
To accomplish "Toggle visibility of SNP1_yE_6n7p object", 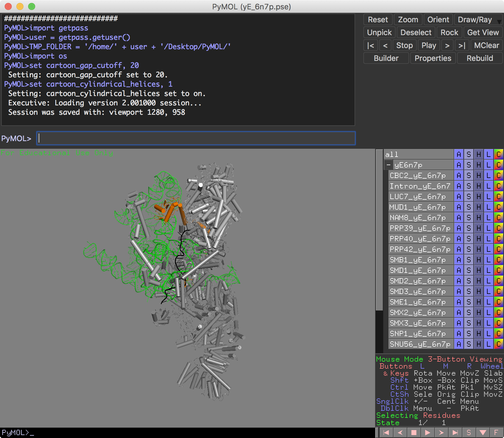I will pos(421,333).
